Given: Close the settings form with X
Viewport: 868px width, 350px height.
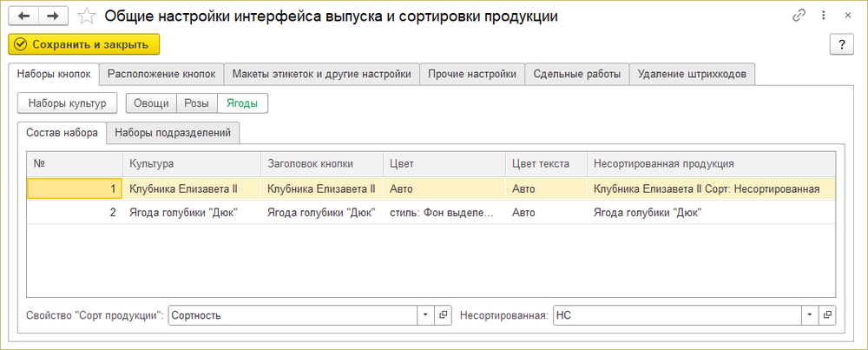Looking at the screenshot, I should pyautogui.click(x=847, y=16).
